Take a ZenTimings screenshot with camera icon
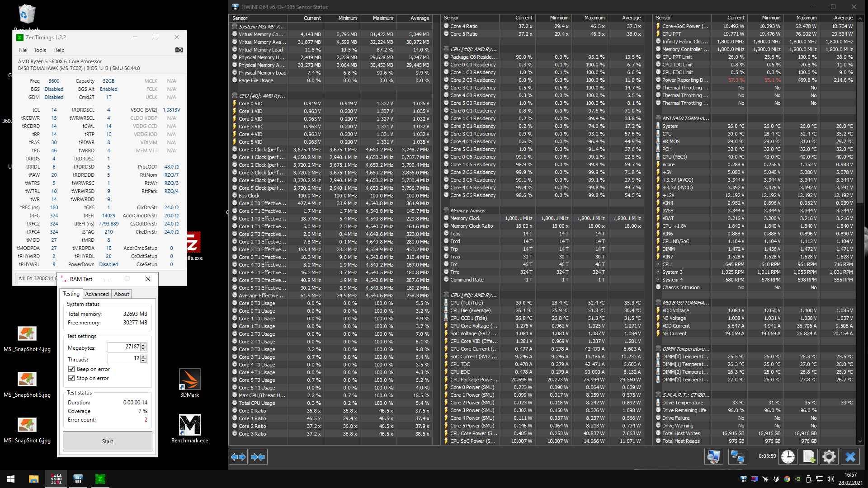The width and height of the screenshot is (868, 488). pos(179,50)
